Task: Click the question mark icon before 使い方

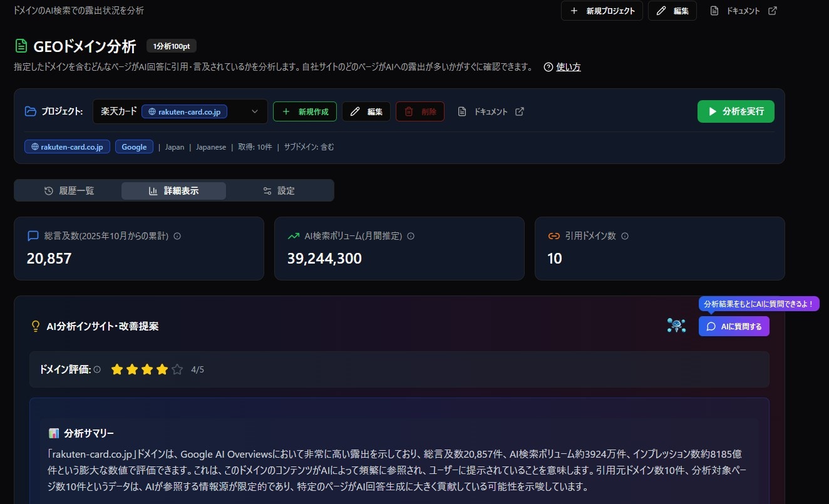Action: 548,67
